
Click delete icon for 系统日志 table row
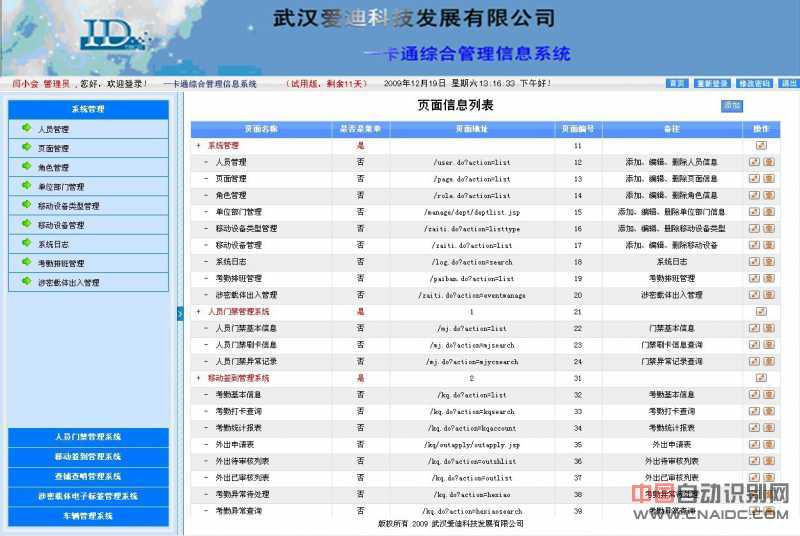[769, 262]
